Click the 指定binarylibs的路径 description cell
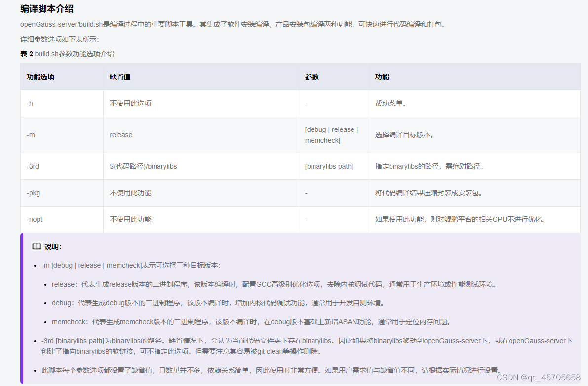This screenshot has height=386, width=588. click(474, 166)
